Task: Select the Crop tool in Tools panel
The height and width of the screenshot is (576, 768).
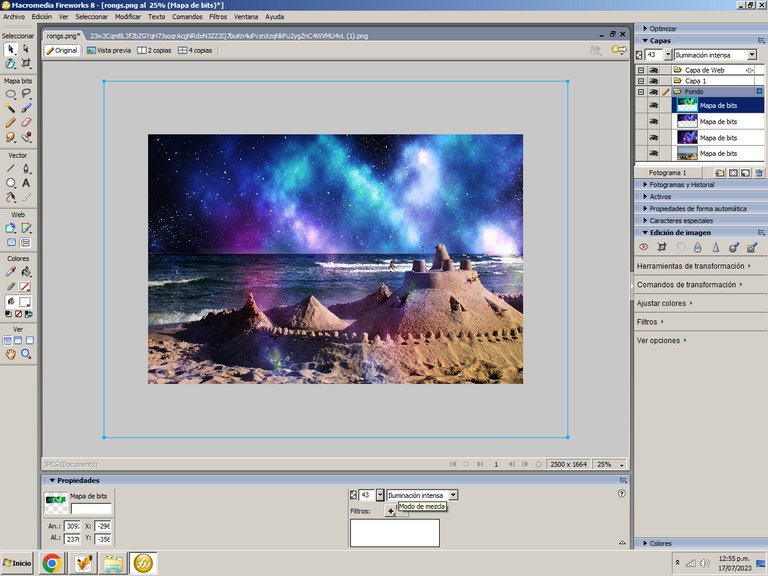Action: coord(26,63)
